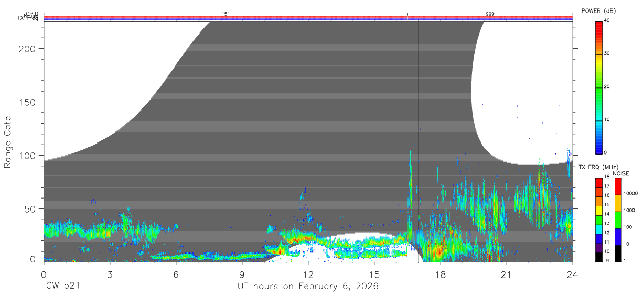Select the red 17–18 MHz frequency swatch

(599, 182)
